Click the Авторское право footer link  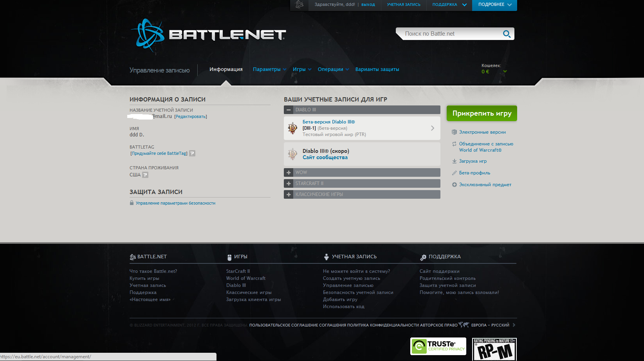coord(439,325)
